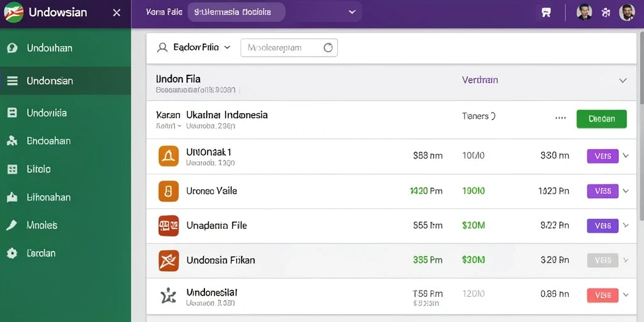
Task: Click the Bitoio grid icon
Action: (x=13, y=169)
